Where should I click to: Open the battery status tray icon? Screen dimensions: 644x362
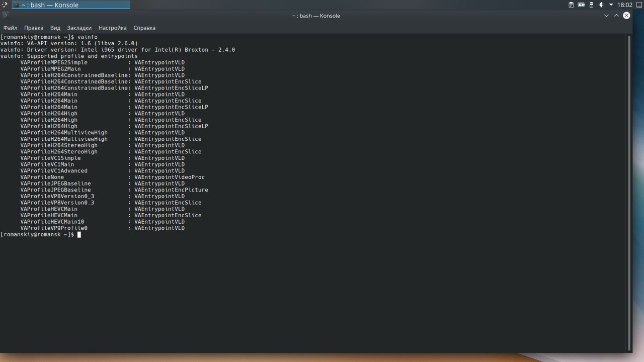[581, 5]
